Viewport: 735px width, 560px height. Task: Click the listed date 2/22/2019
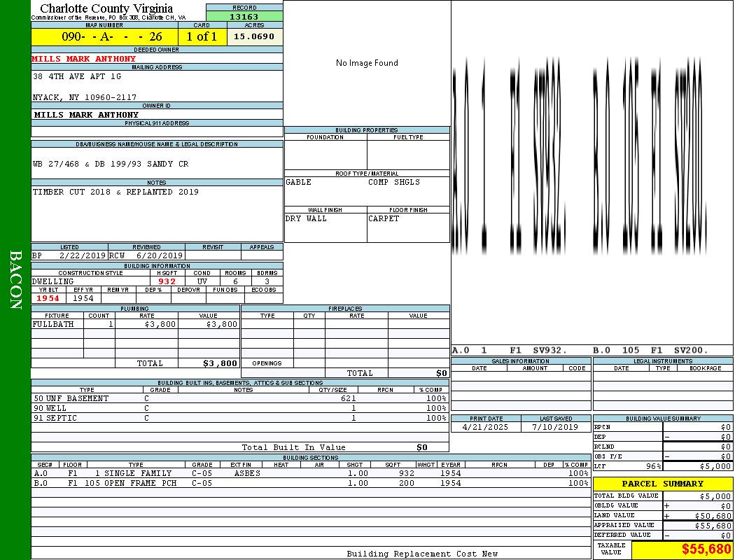point(83,255)
